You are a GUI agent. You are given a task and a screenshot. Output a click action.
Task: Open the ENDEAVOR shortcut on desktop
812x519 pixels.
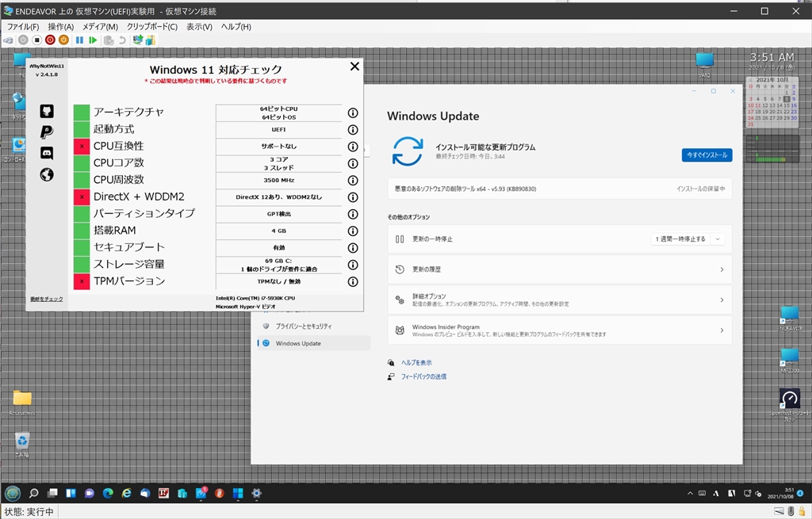pyautogui.click(x=791, y=319)
